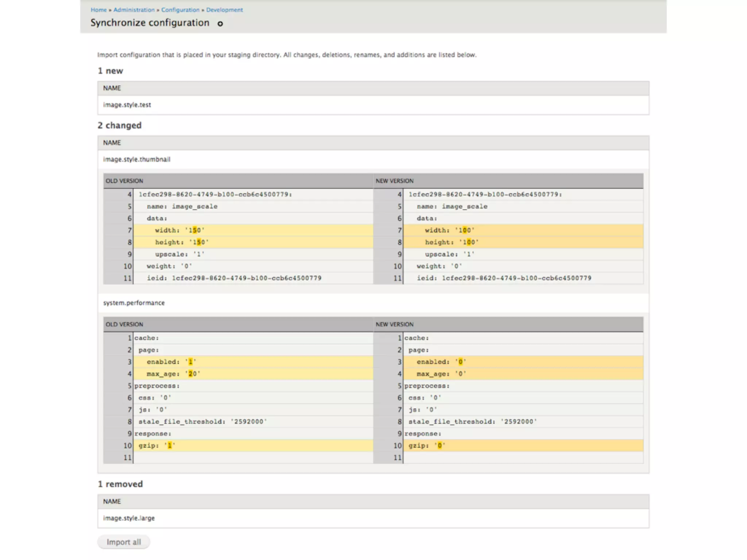The image size is (747, 560).
Task: Click old version ieid line
Action: click(253, 278)
